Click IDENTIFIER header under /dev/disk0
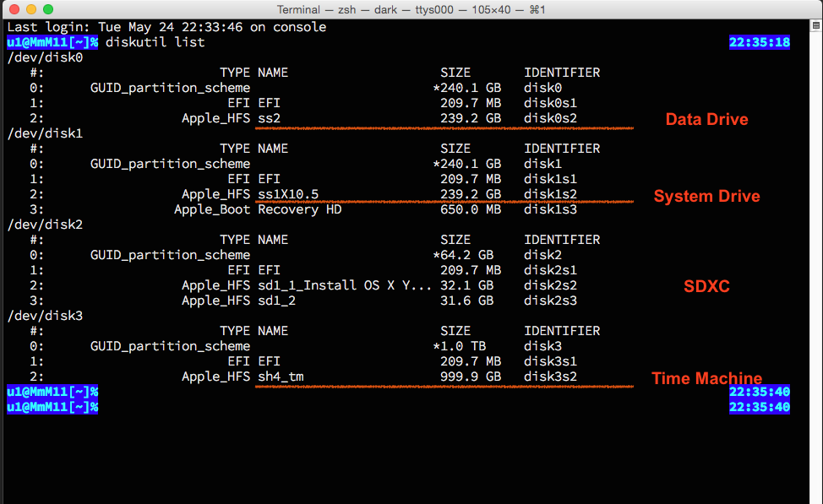823x504 pixels. click(562, 73)
